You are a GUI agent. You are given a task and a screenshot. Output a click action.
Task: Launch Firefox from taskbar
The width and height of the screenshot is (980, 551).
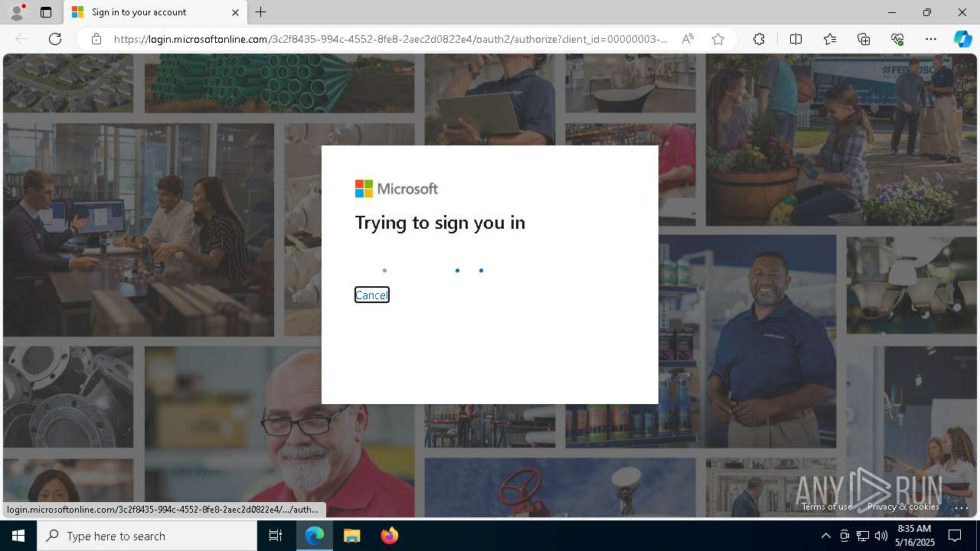click(390, 536)
